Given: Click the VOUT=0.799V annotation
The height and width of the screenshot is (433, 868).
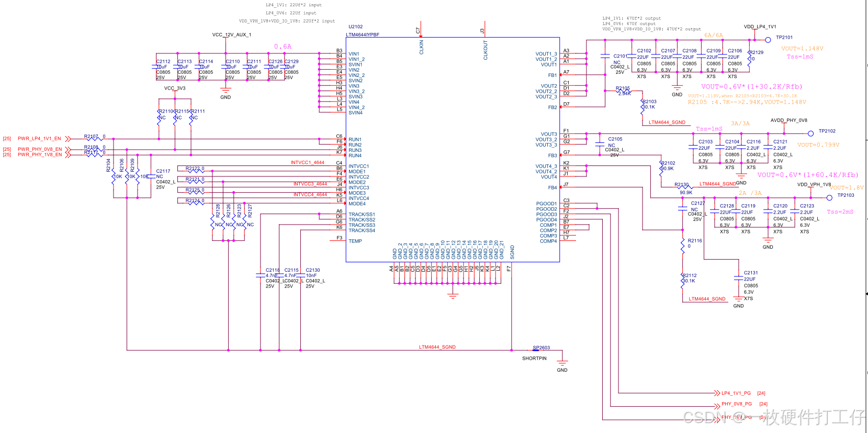Looking at the screenshot, I should pyautogui.click(x=818, y=145).
